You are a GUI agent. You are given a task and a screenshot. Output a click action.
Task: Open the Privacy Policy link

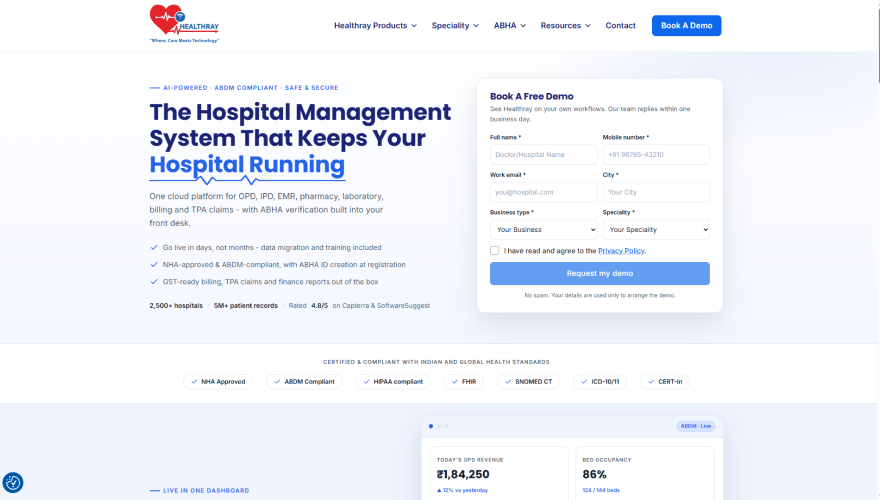621,251
